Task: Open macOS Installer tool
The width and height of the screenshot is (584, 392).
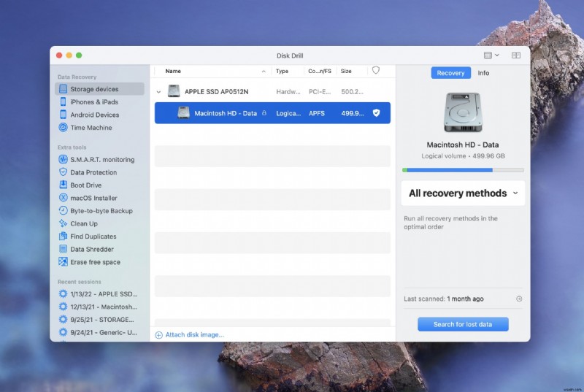Action: click(x=93, y=199)
